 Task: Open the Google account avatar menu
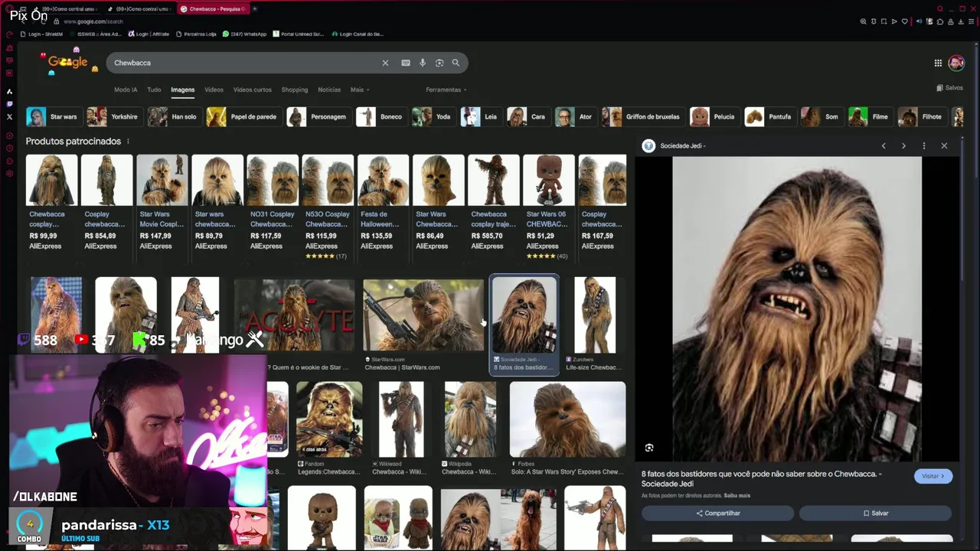[x=956, y=63]
